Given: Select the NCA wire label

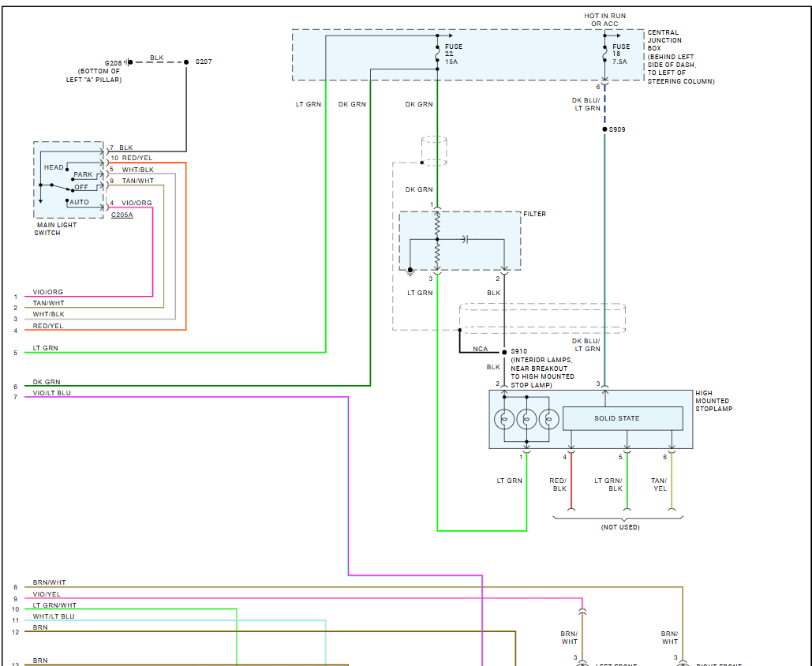Looking at the screenshot, I should click(x=480, y=349).
